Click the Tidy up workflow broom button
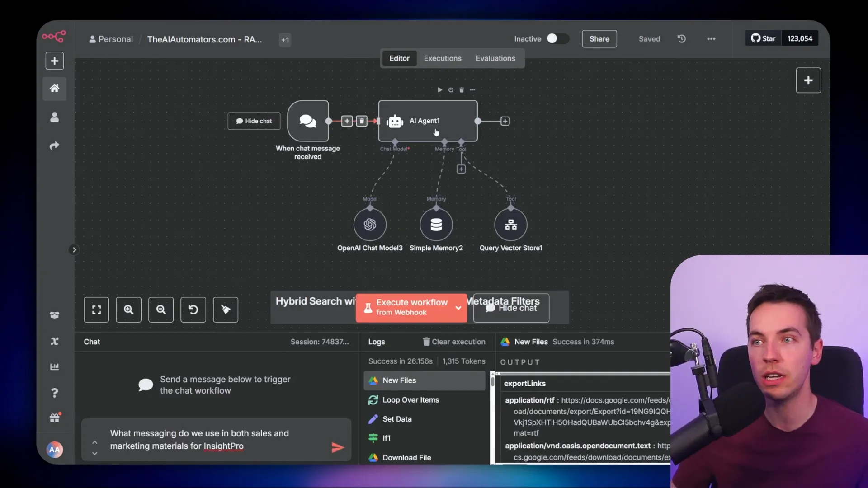 click(x=226, y=310)
